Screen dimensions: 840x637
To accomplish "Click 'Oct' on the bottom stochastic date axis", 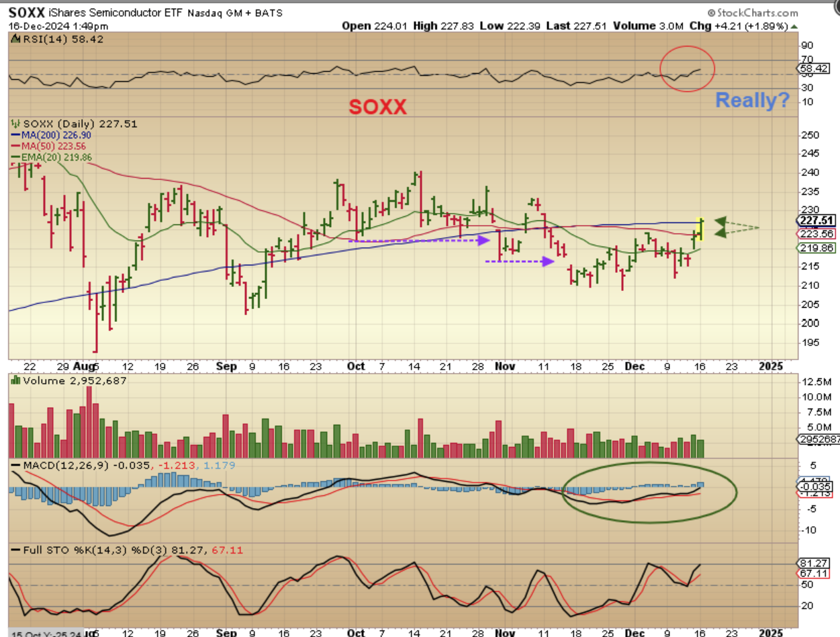I will tap(356, 632).
